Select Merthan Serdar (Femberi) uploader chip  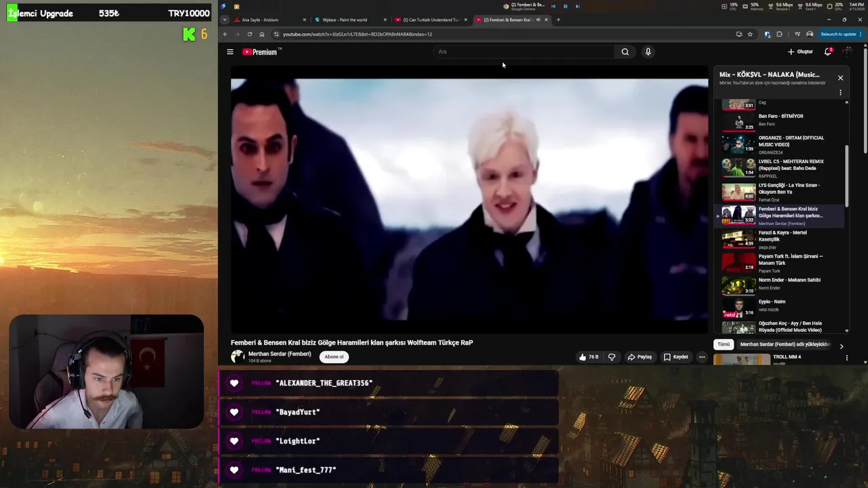tap(785, 344)
